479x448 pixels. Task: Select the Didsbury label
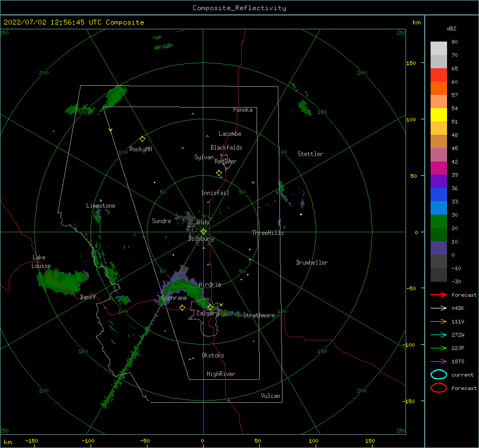(x=201, y=239)
